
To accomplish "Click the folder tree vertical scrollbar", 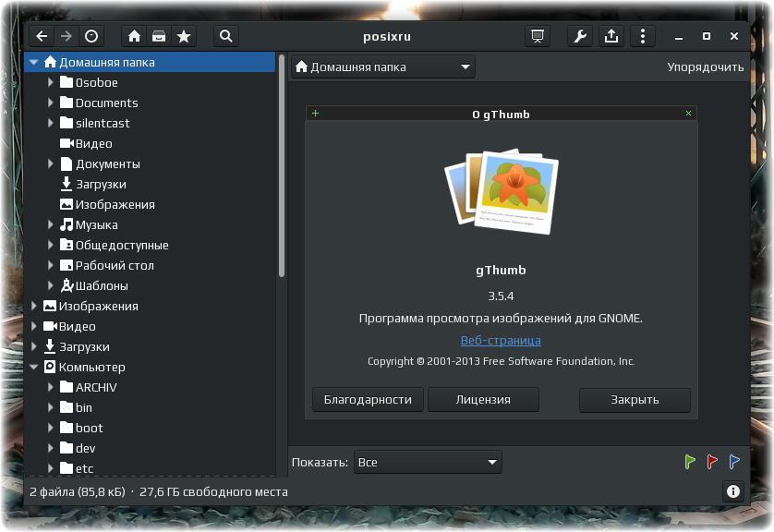I will point(282,165).
